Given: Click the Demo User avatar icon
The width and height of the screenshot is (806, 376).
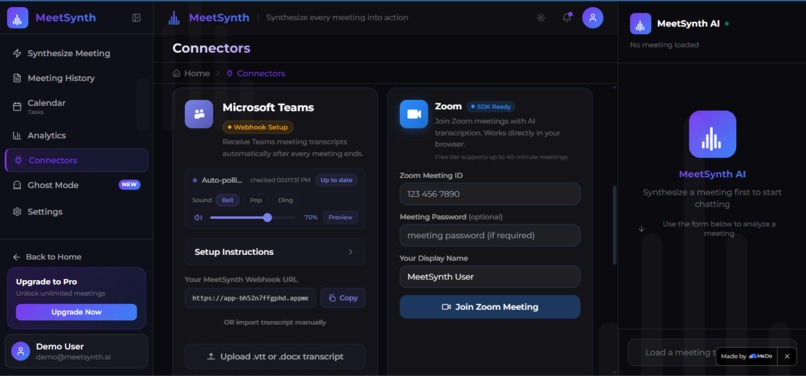Looking at the screenshot, I should pos(21,351).
